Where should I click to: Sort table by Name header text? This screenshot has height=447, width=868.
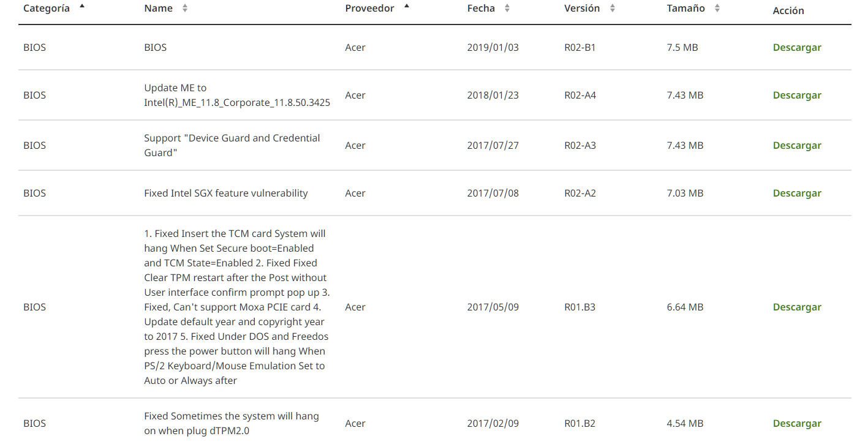(x=158, y=9)
